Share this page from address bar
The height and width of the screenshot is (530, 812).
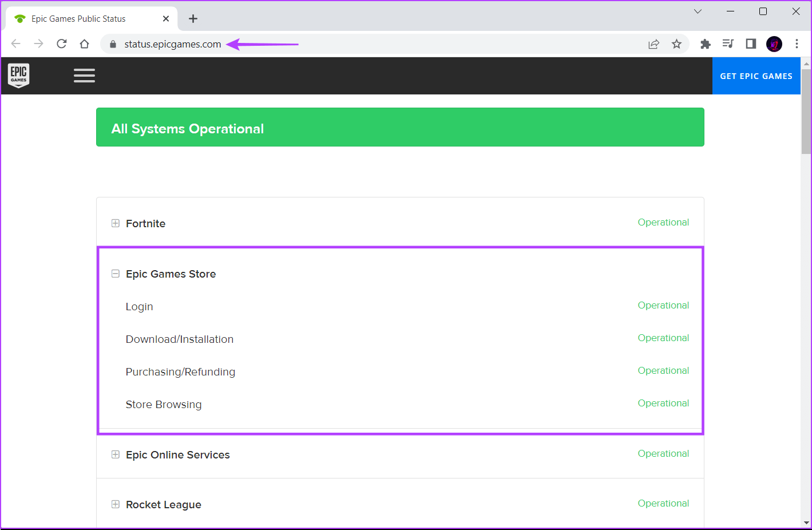point(653,44)
